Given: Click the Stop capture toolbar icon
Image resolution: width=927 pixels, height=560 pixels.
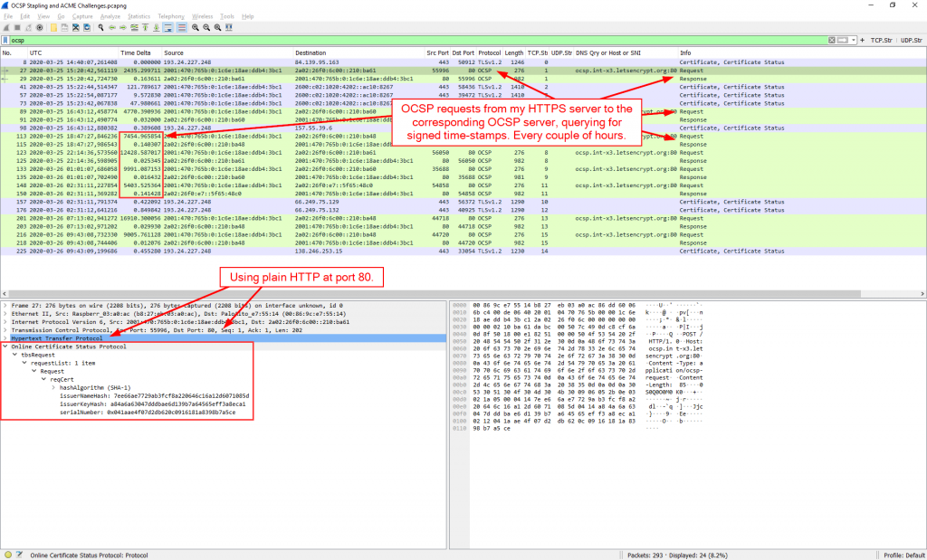Looking at the screenshot, I should (18, 28).
